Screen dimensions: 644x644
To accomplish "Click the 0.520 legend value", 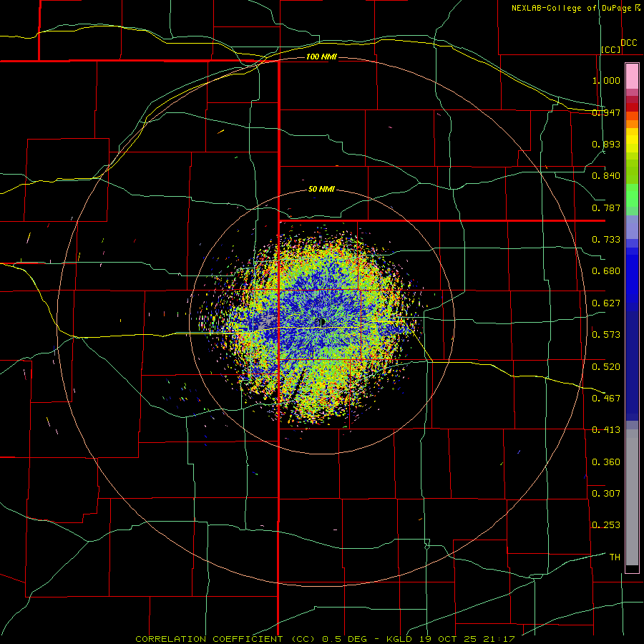I will (x=606, y=367).
